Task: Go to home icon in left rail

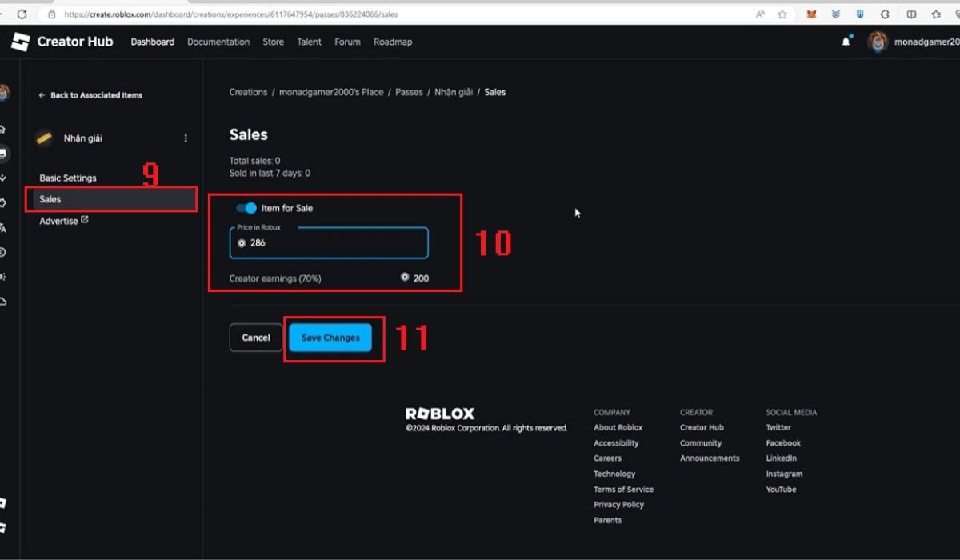Action: pos(3,129)
